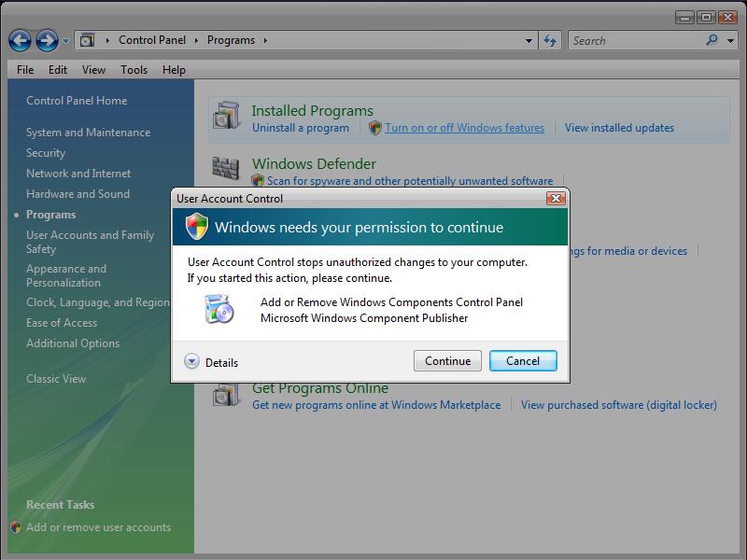
Task: Open Windows Defender heading
Action: (314, 164)
